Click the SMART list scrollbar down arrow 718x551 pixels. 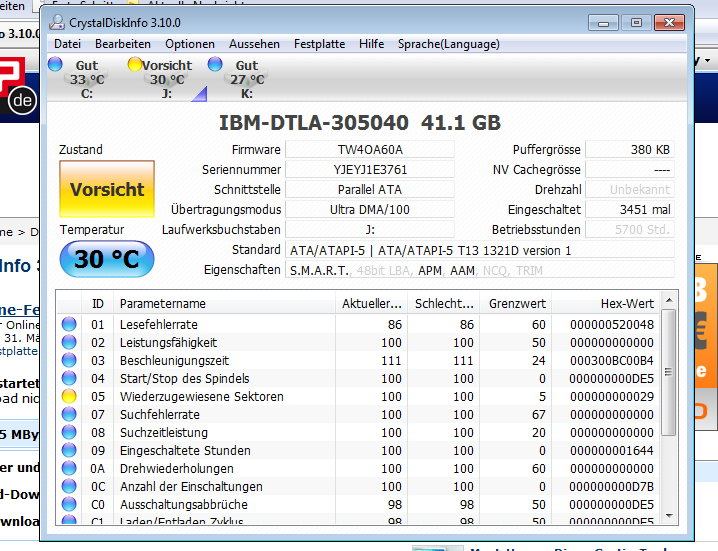(669, 516)
